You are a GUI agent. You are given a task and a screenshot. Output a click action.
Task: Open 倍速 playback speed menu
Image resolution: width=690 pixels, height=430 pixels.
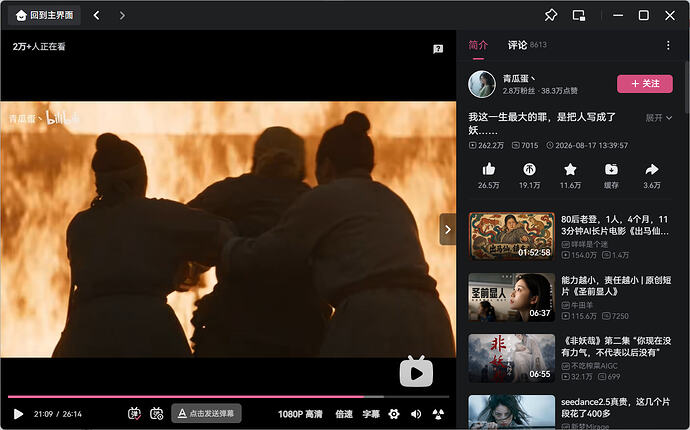point(344,414)
